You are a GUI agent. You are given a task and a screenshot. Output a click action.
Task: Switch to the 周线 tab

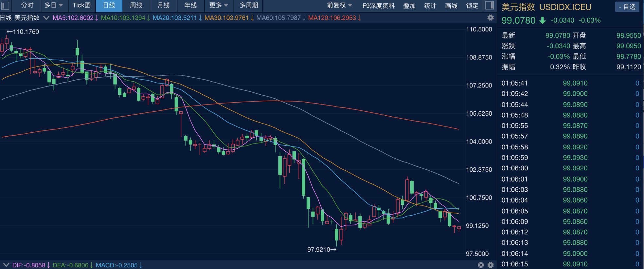click(136, 5)
